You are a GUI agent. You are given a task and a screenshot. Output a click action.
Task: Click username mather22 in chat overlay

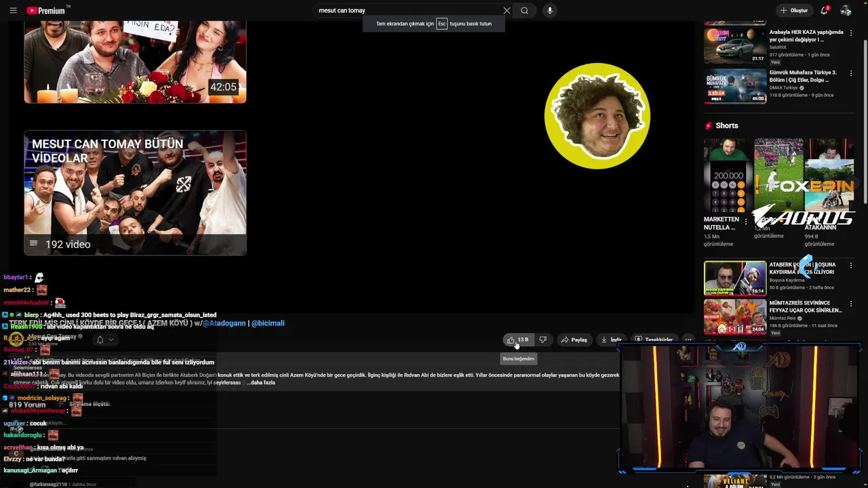[17, 290]
